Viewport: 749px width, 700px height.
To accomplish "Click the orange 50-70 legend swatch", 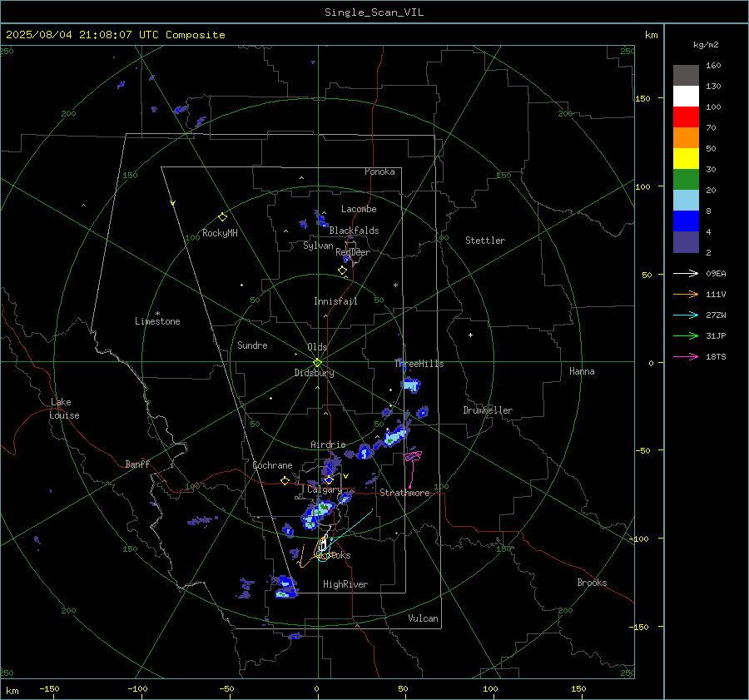I will (x=686, y=137).
